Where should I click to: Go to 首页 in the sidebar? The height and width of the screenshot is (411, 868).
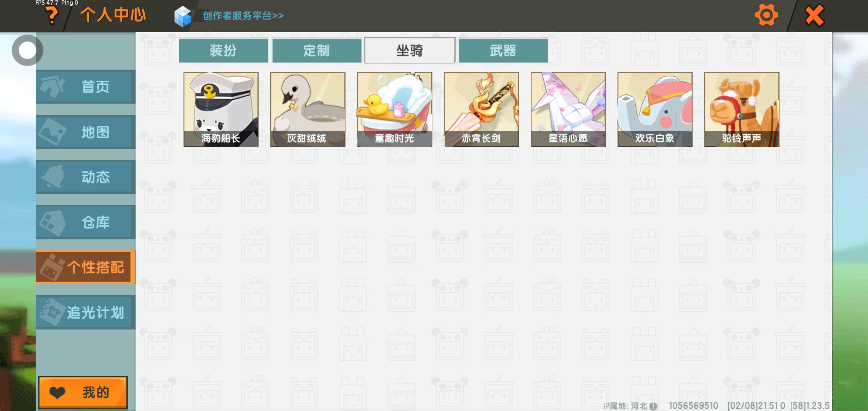tap(85, 87)
